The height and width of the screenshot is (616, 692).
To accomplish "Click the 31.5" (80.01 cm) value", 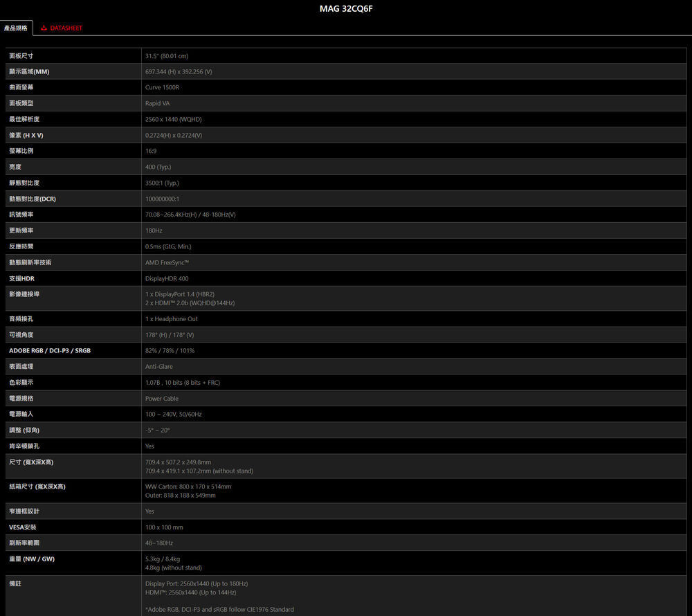I will [167, 56].
